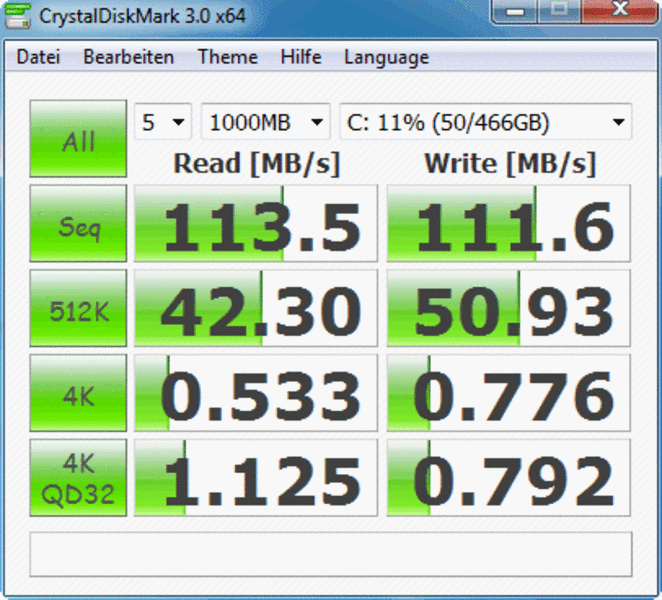Start the 512K benchmark test
Screen dimensions: 662x600
pos(78,308)
